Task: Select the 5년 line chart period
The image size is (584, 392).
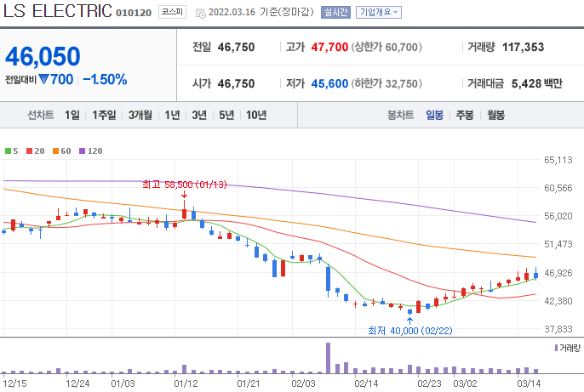Action: (x=226, y=115)
